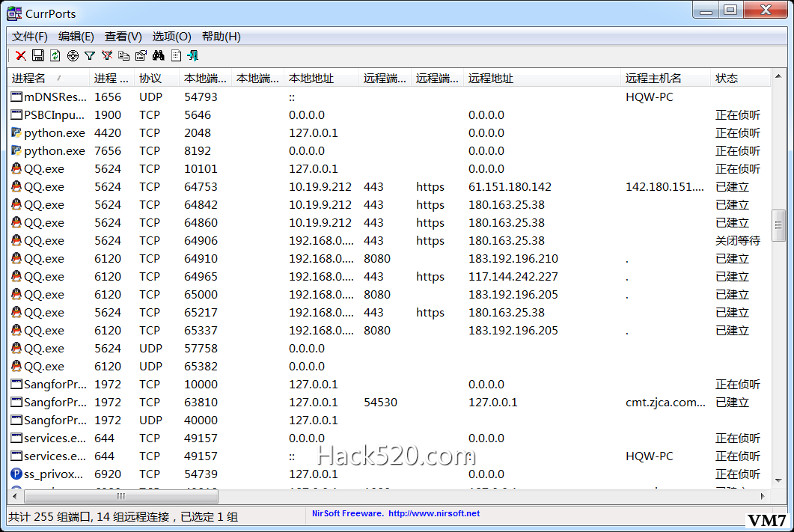794x532 pixels.
Task: Click the blue P icon of ss_privox row
Action: 16,474
